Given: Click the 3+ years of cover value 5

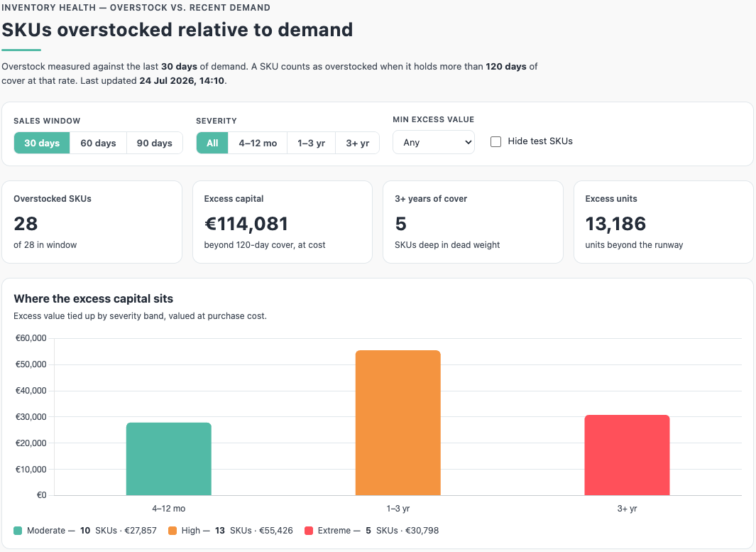Looking at the screenshot, I should click(400, 223).
